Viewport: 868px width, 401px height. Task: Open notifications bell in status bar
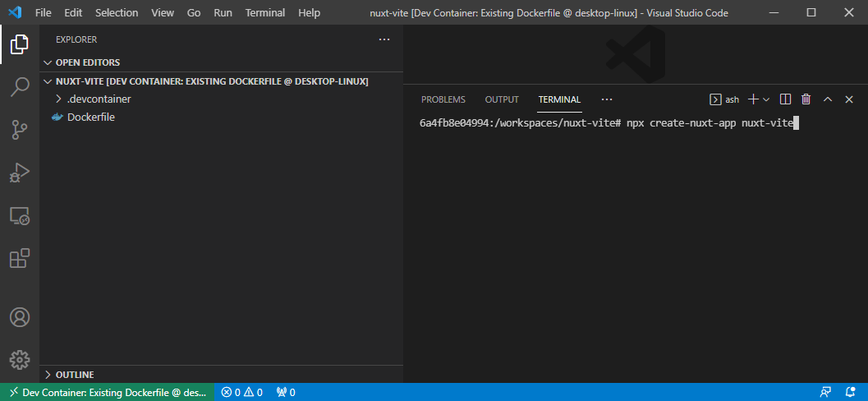[x=850, y=392]
